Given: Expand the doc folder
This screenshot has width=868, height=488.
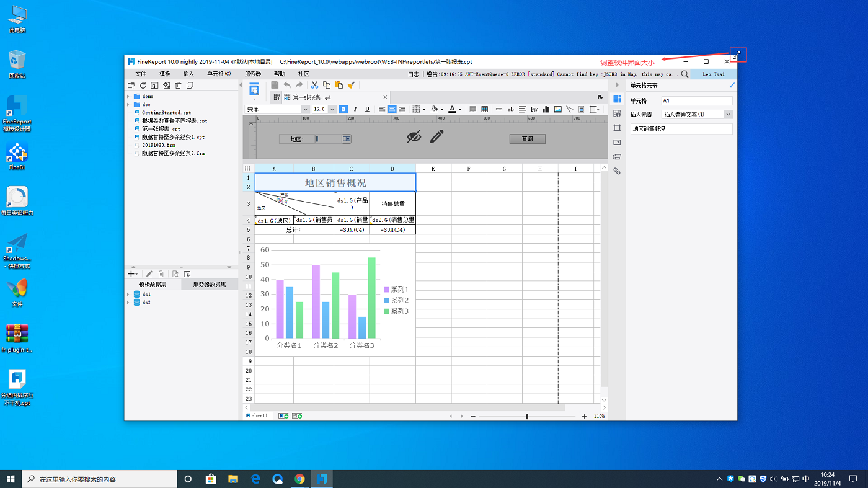Looking at the screenshot, I should [128, 105].
